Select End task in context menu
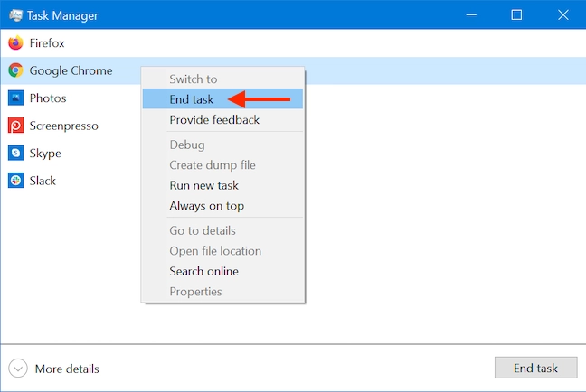Viewport: 586px width, 392px height. [x=222, y=99]
